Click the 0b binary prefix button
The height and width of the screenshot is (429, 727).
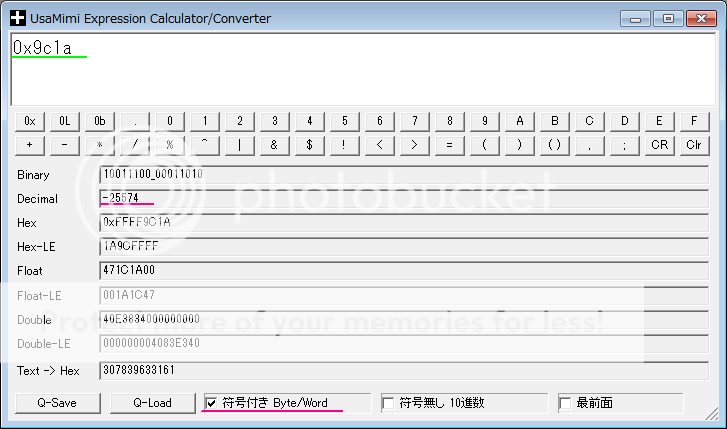(100, 122)
